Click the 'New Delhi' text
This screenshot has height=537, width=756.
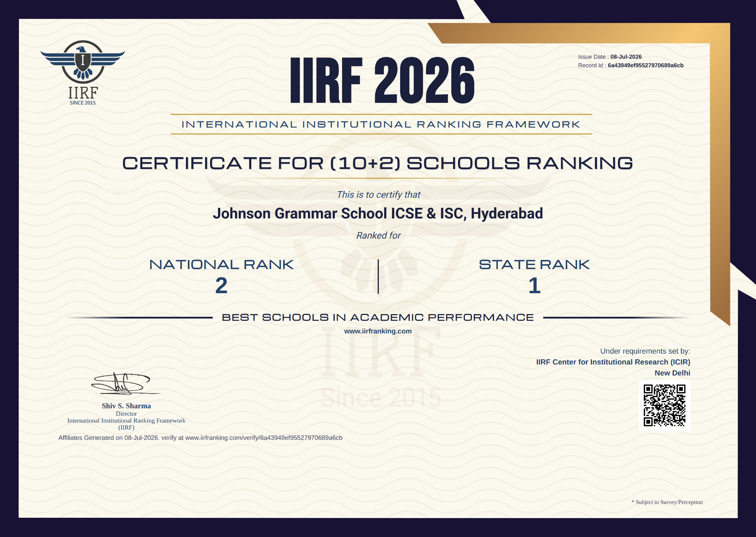(x=672, y=373)
